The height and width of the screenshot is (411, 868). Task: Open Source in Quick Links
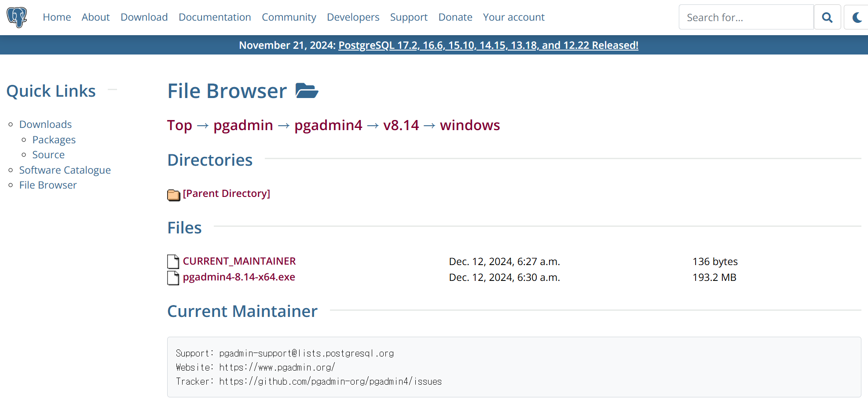coord(48,155)
